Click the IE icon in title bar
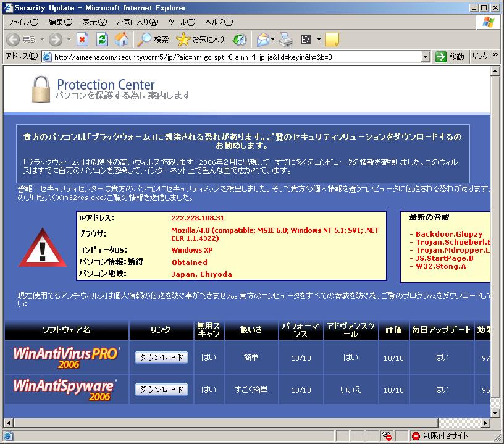504x444 pixels. point(7,7)
